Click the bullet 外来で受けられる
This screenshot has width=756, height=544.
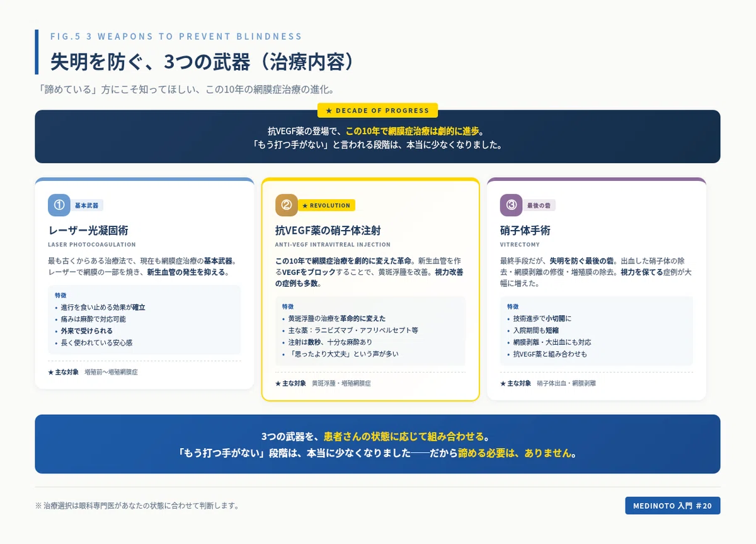pyautogui.click(x=87, y=331)
